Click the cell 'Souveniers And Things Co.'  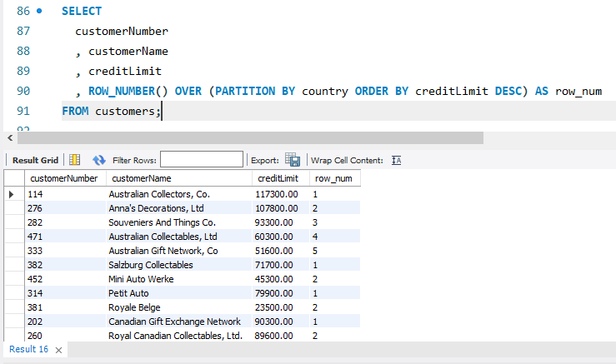[x=178, y=222]
